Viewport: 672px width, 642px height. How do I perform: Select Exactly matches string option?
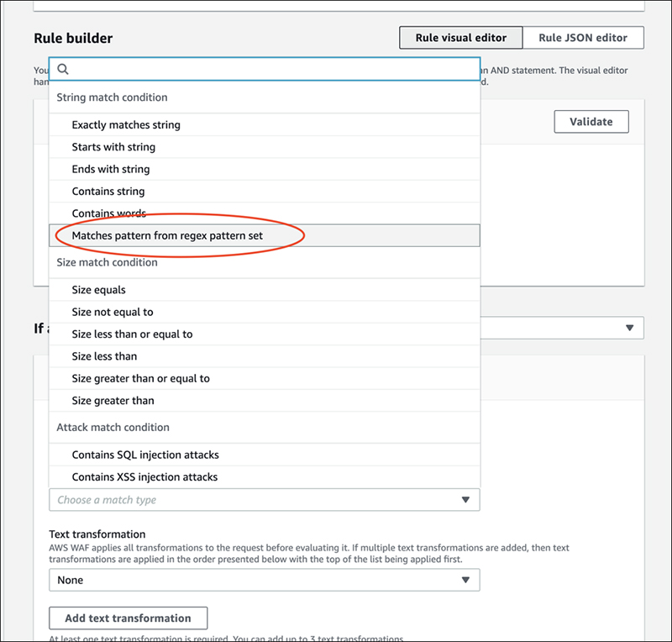(126, 125)
